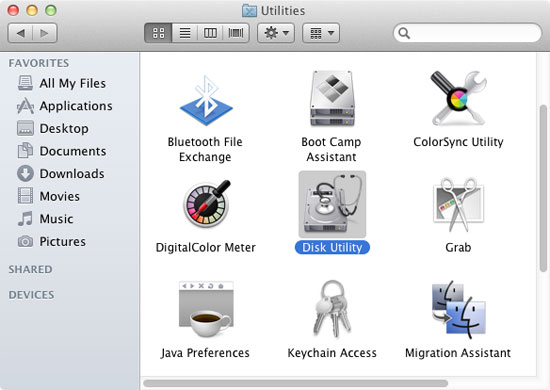Click the "DigitalColor Meter" name label
550x390 pixels.
(x=206, y=248)
